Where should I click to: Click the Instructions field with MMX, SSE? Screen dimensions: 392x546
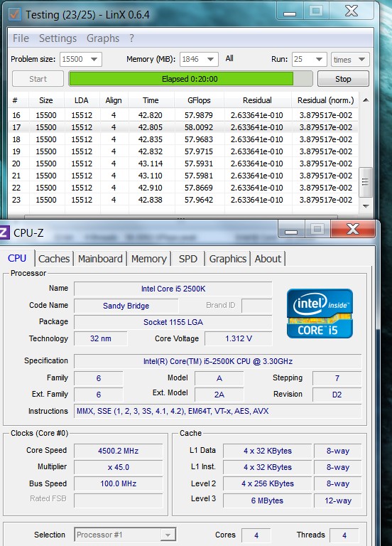pos(218,411)
